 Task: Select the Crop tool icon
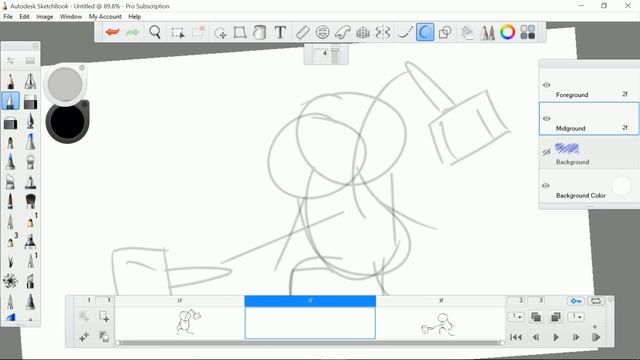(198, 32)
